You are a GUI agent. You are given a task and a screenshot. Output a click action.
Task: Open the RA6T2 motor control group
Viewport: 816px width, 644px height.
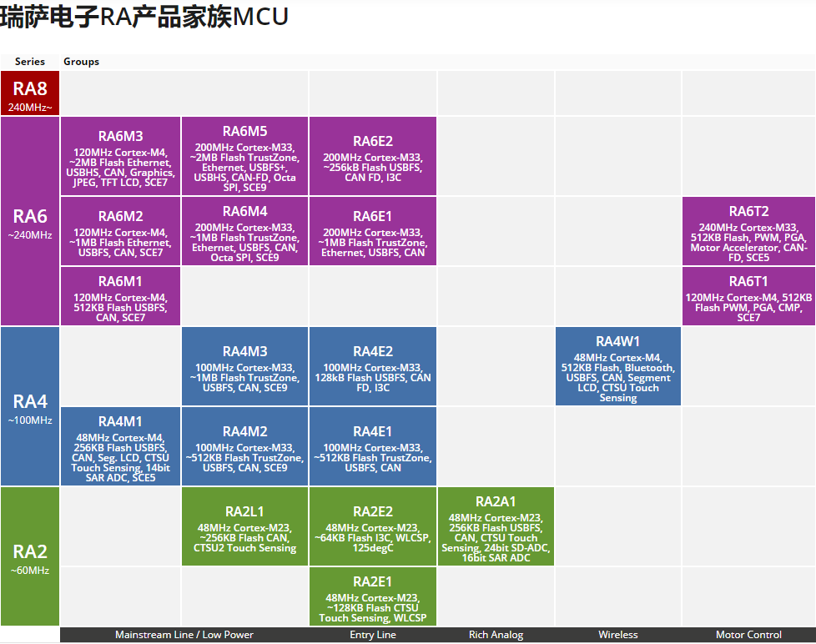tap(748, 231)
